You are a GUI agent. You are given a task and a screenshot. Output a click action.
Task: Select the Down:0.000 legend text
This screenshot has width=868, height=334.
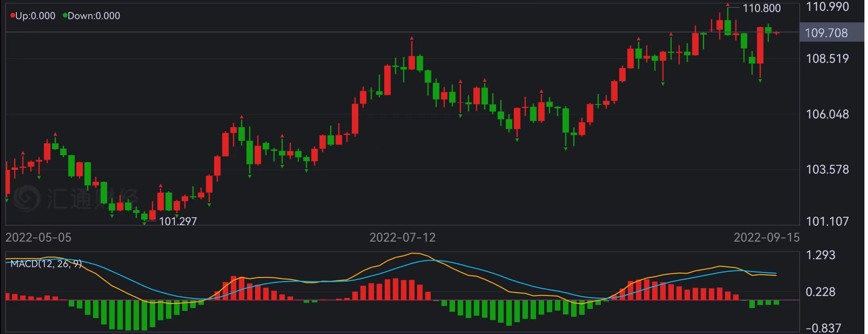click(94, 16)
